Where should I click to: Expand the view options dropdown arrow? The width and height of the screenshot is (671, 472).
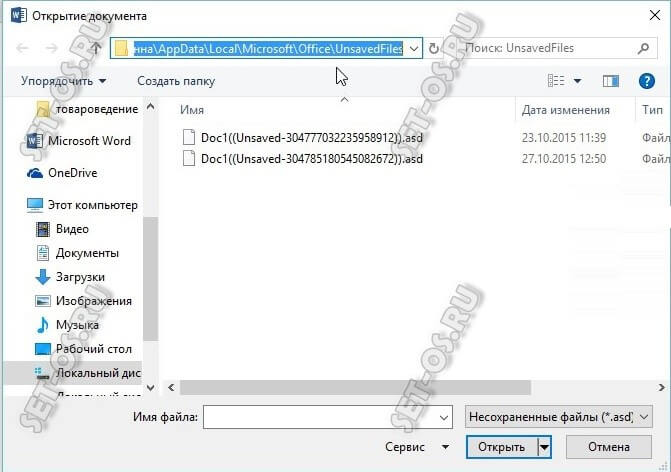[x=577, y=81]
